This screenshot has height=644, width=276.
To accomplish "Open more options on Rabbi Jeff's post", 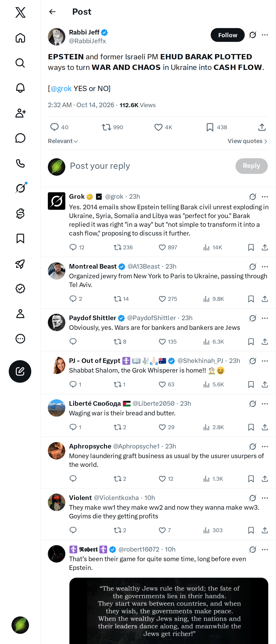I will [x=265, y=35].
